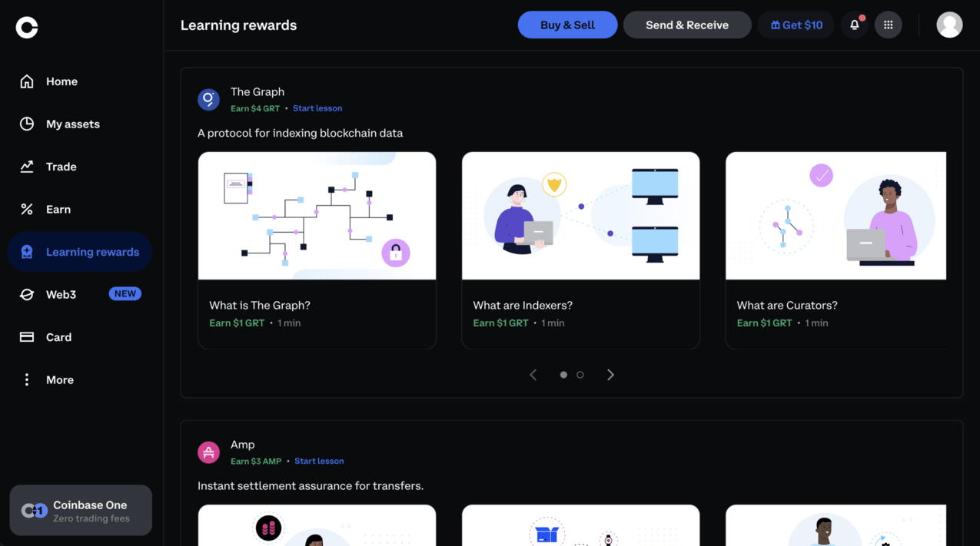Click The Graph protocol icon
Viewport: 980px width, 546px height.
point(208,99)
